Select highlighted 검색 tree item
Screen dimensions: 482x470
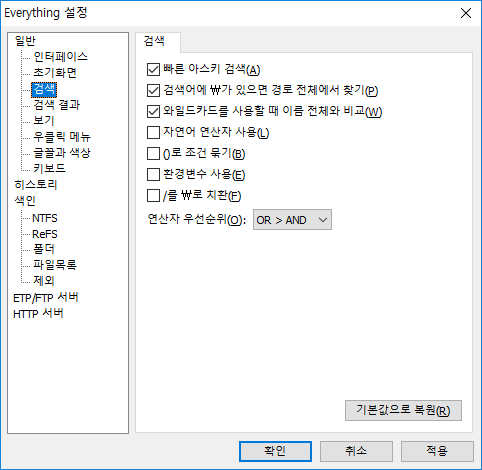point(44,89)
